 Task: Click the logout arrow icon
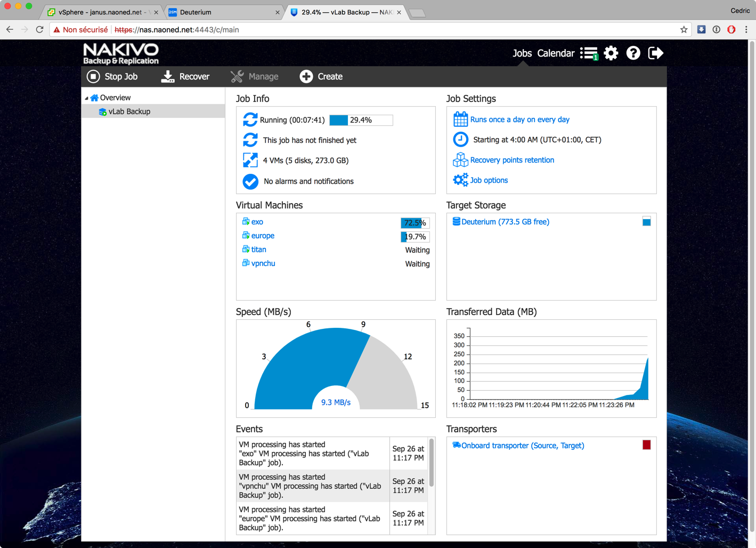[x=655, y=53]
